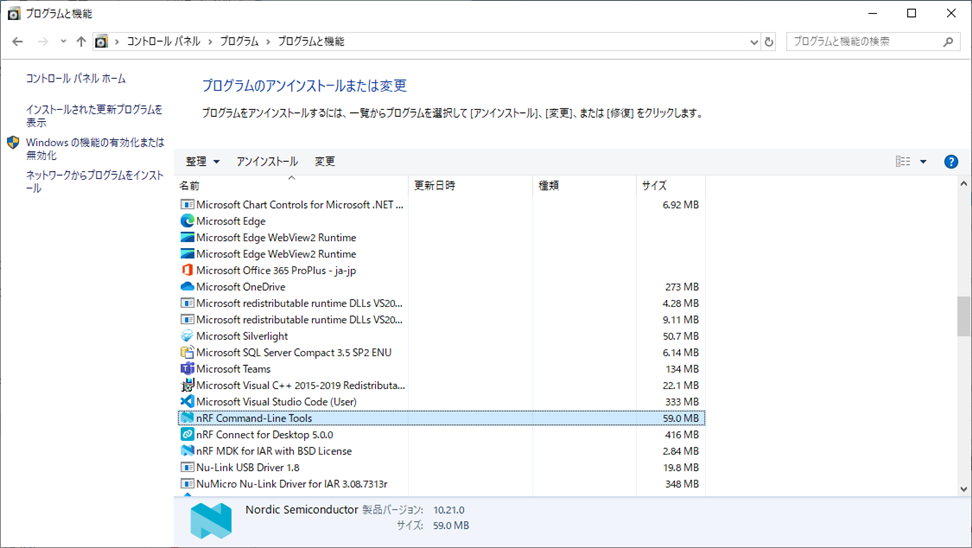This screenshot has height=548, width=972.
Task: Click the Microsoft SQL Server Compact icon
Action: 187,352
